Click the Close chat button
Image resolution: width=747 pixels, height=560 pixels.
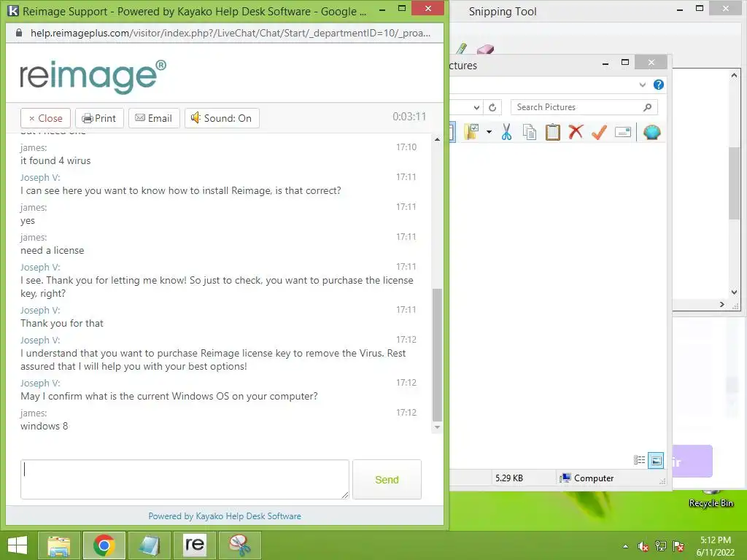46,118
